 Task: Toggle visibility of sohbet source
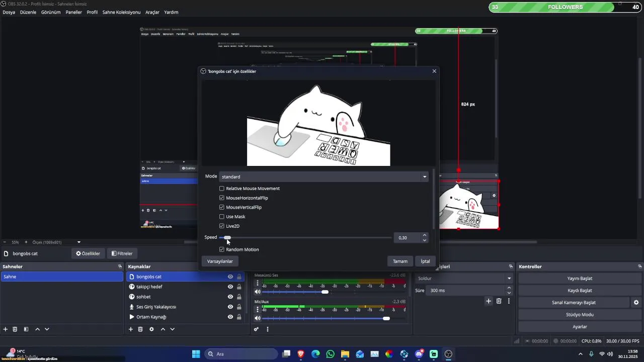coord(230,297)
